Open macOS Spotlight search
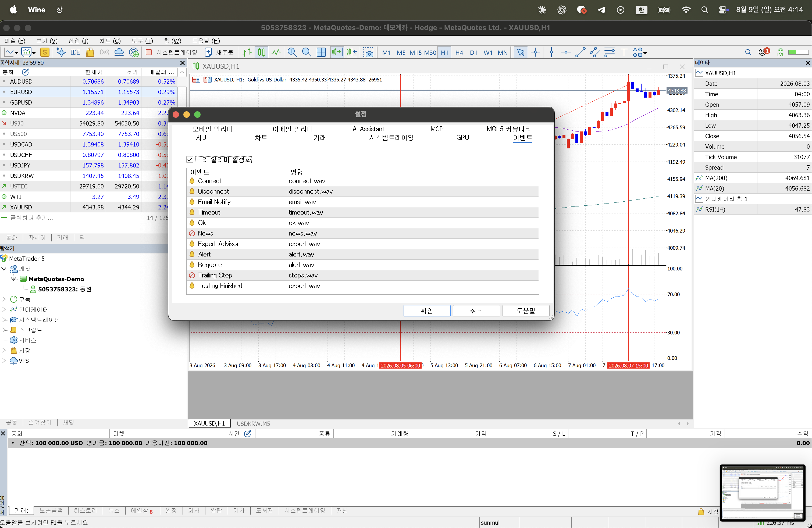 click(704, 10)
